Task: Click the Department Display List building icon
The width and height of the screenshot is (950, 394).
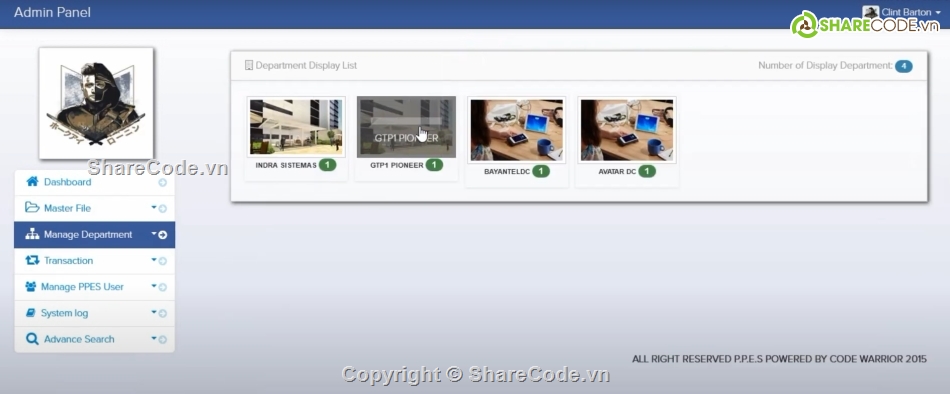Action: tap(248, 65)
